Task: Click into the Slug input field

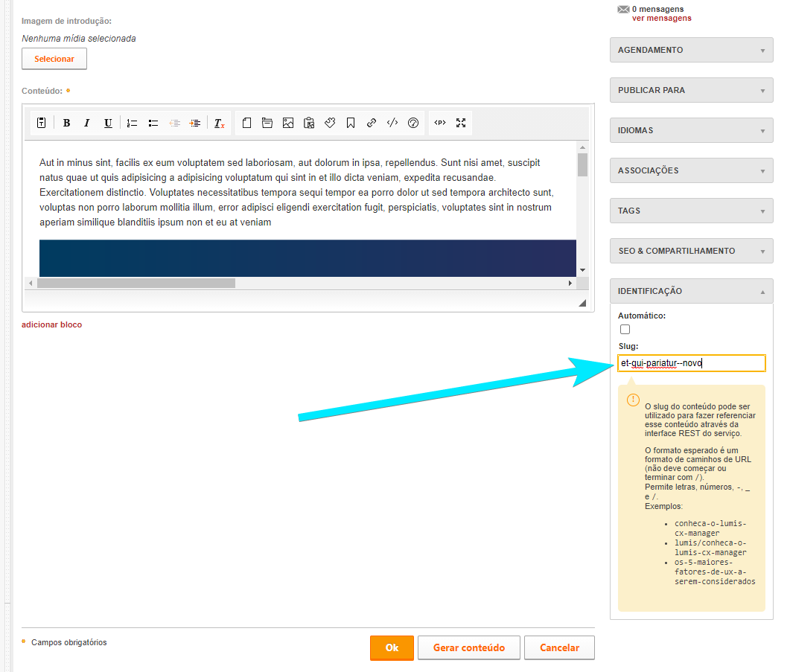Action: pyautogui.click(x=691, y=363)
